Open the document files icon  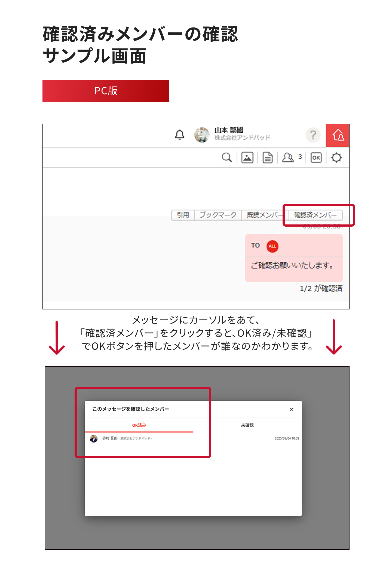pyautogui.click(x=268, y=157)
